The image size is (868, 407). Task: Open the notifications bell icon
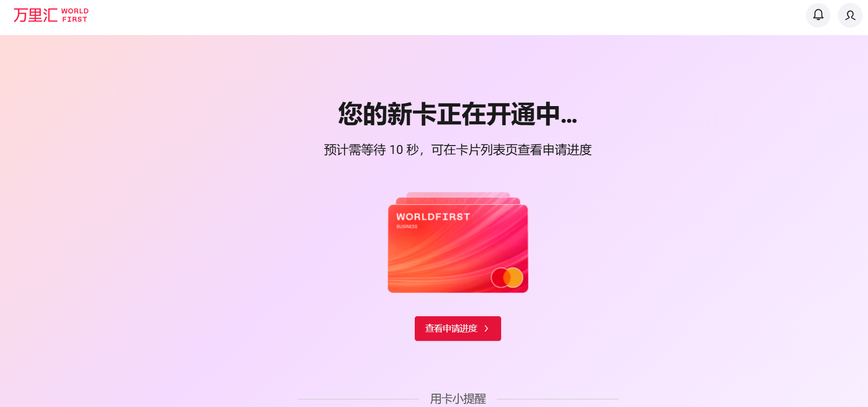[x=818, y=15]
